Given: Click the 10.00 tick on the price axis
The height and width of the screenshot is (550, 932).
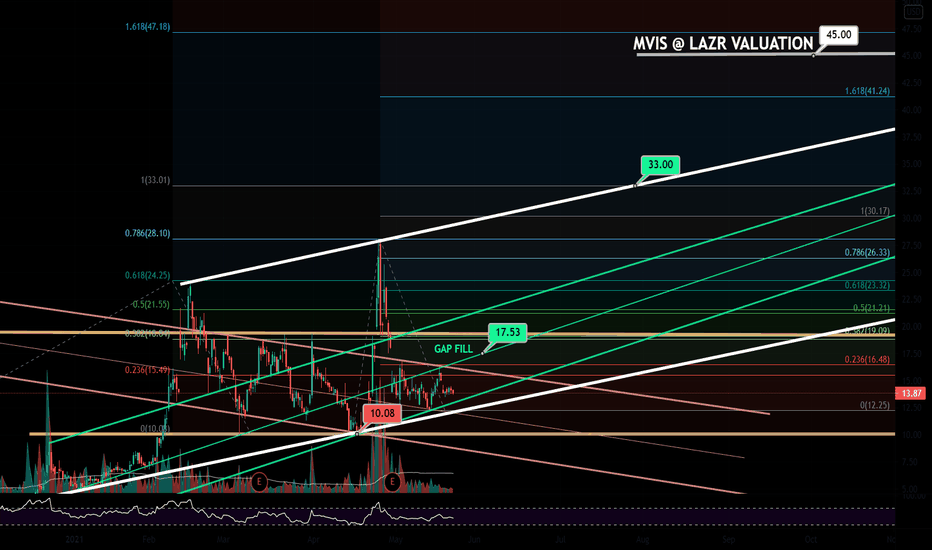Looking at the screenshot, I should (912, 435).
